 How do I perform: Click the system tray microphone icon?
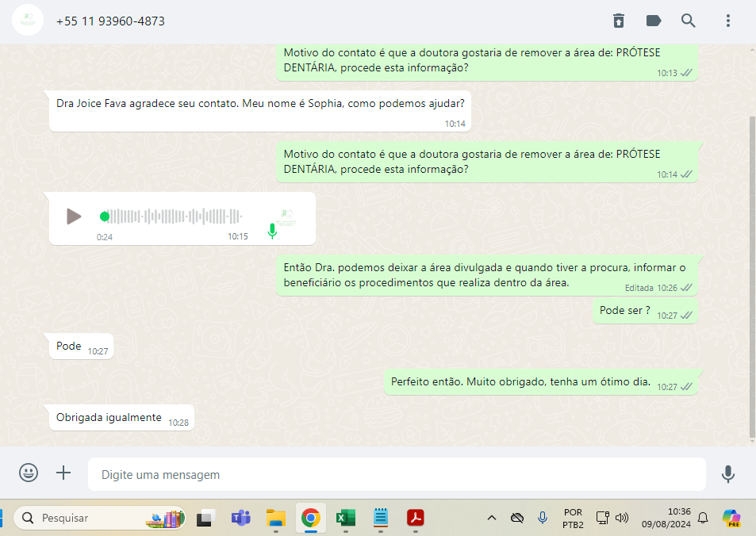[x=543, y=519]
